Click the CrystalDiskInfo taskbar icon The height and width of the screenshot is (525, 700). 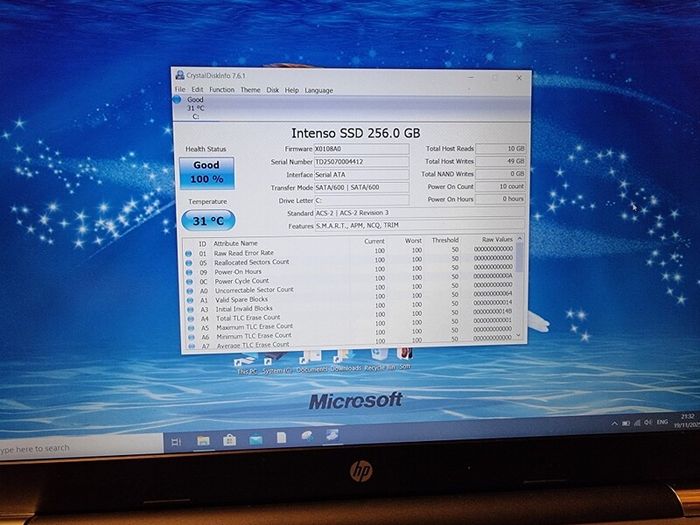332,435
